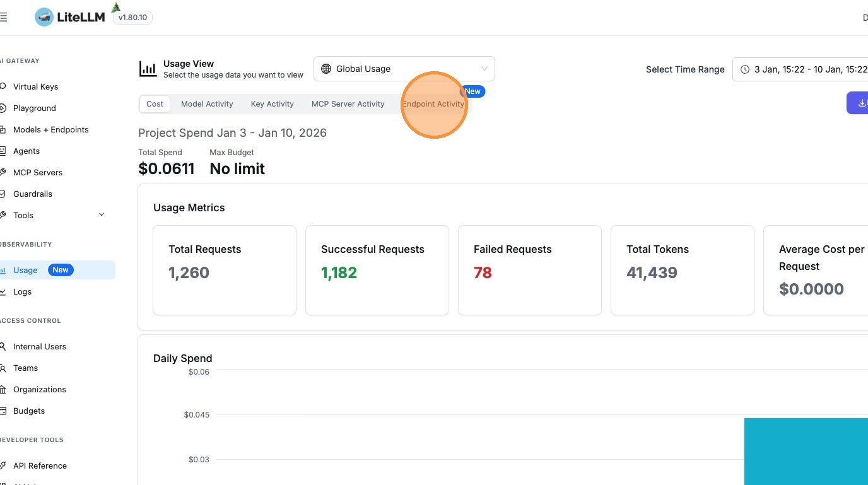Screen dimensions: 868x485
Task: Open MCP Servers page
Action: [38, 172]
